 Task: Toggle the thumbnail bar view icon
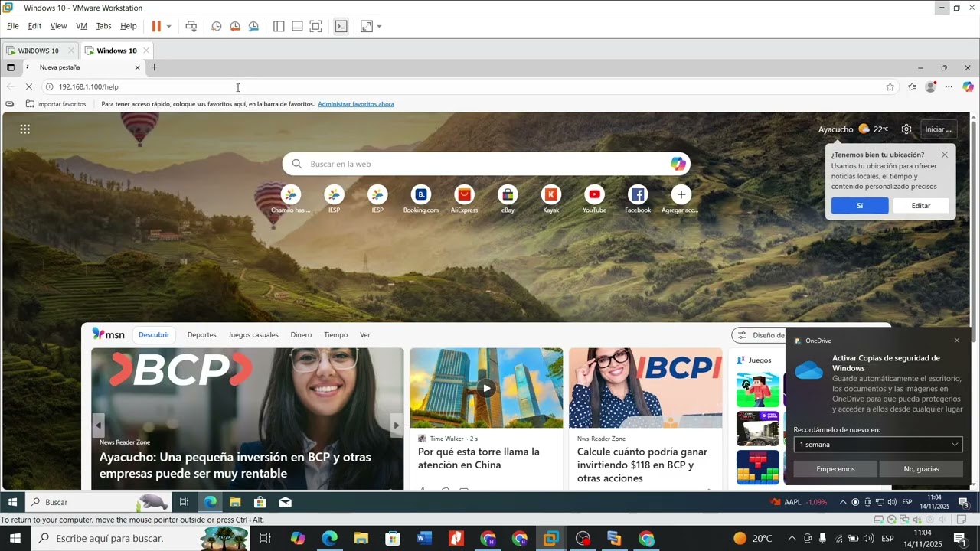pyautogui.click(x=297, y=26)
